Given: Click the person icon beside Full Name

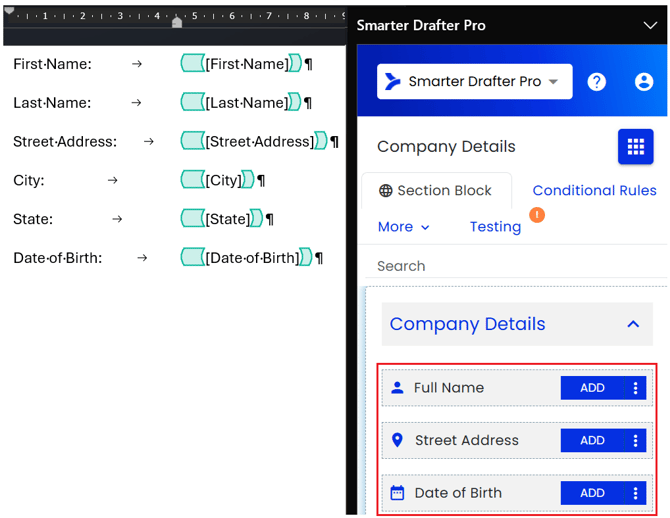Looking at the screenshot, I should [x=397, y=388].
